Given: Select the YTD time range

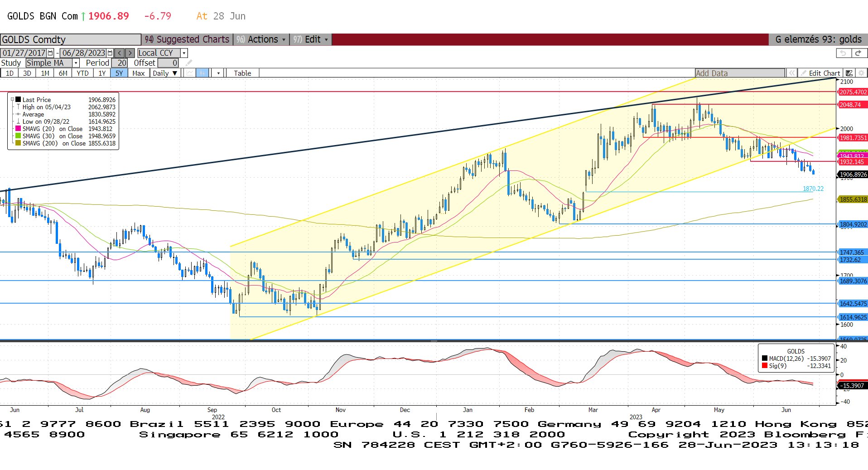Looking at the screenshot, I should [x=82, y=73].
